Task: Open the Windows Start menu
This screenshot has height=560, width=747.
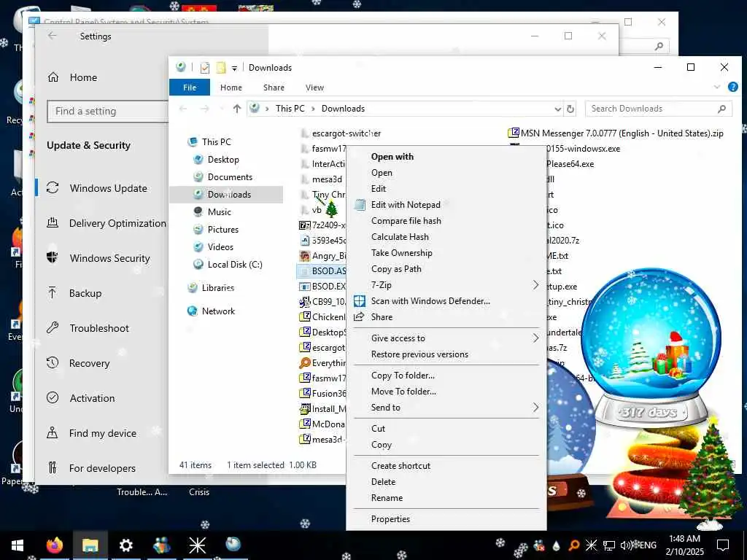Action: (18, 545)
